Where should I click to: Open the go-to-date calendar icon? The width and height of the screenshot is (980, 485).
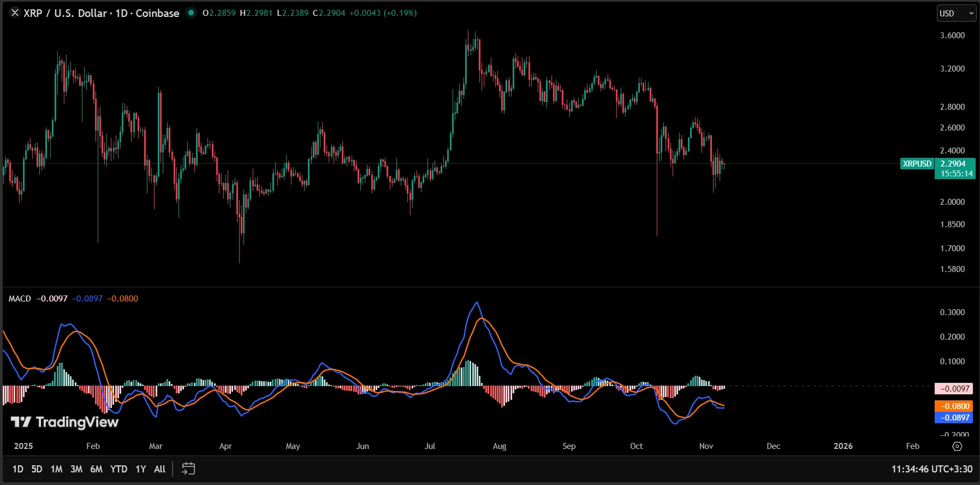(188, 469)
